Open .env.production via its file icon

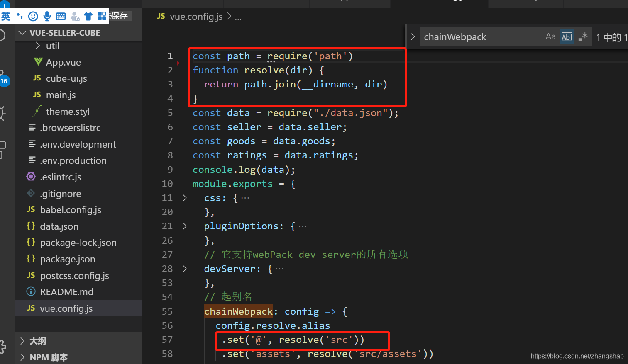tap(32, 160)
